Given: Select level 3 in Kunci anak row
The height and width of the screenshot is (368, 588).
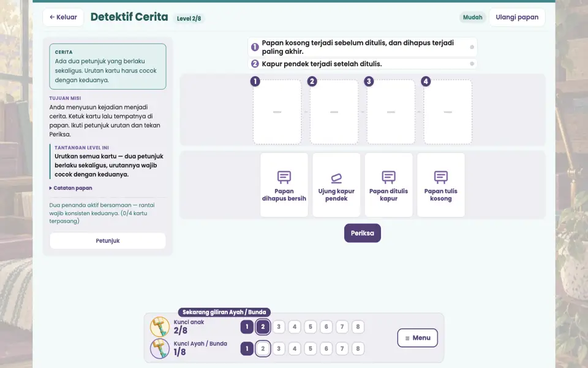Looking at the screenshot, I should point(279,327).
